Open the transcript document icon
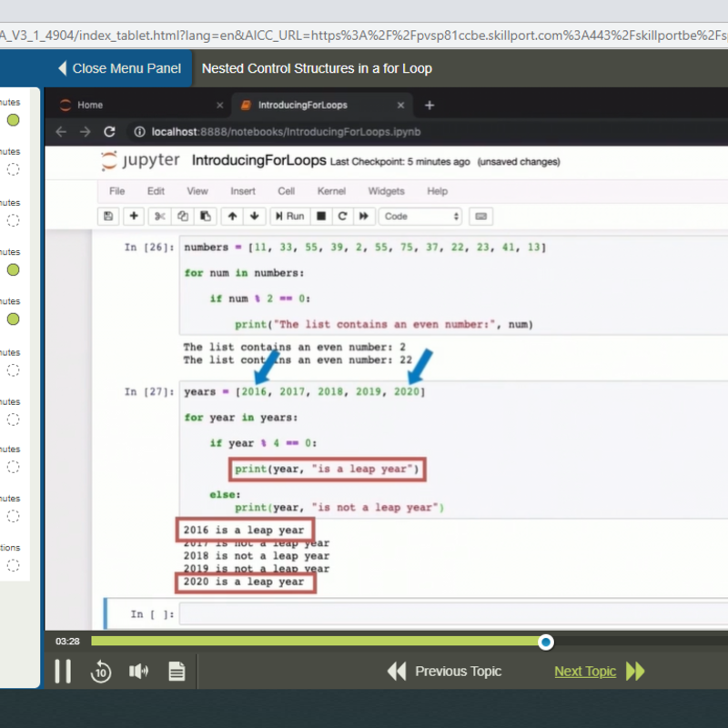This screenshot has width=728, height=728. [177, 672]
